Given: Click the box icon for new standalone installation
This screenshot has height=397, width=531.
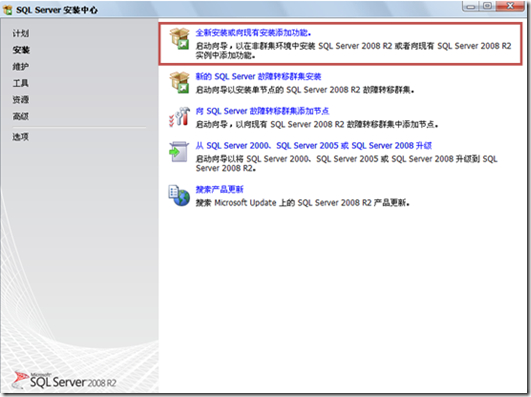Looking at the screenshot, I should click(179, 38).
